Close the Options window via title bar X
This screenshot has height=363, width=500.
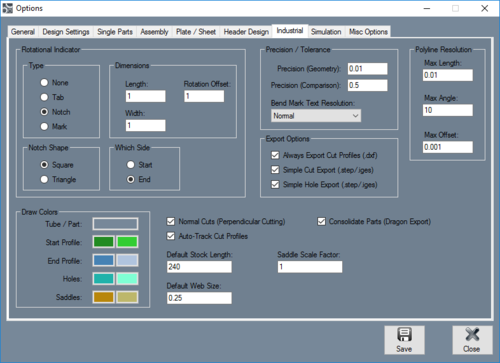coord(485,8)
